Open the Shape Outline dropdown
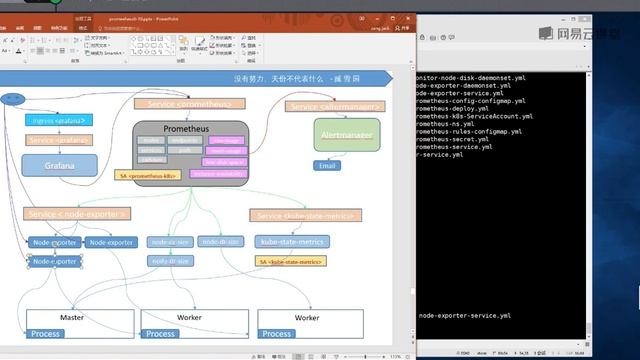 222,45
